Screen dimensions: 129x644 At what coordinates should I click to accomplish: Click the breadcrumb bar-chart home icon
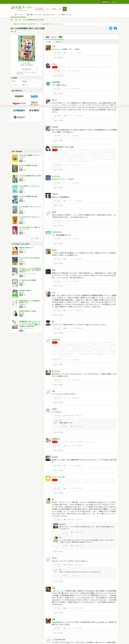pos(12,20)
